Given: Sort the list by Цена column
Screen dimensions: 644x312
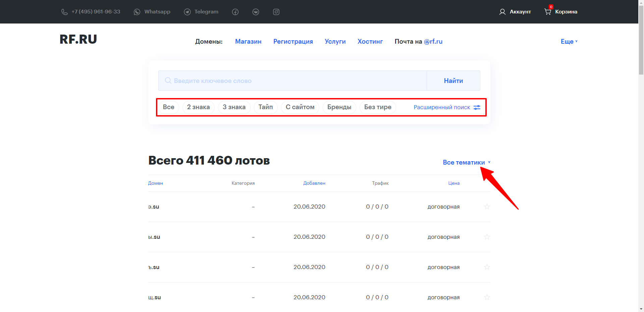Looking at the screenshot, I should [454, 183].
